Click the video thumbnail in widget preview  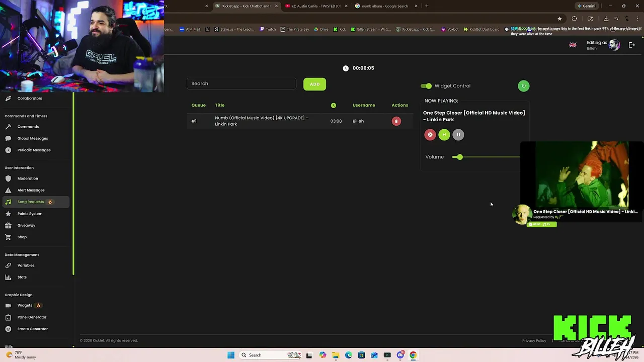(582, 174)
